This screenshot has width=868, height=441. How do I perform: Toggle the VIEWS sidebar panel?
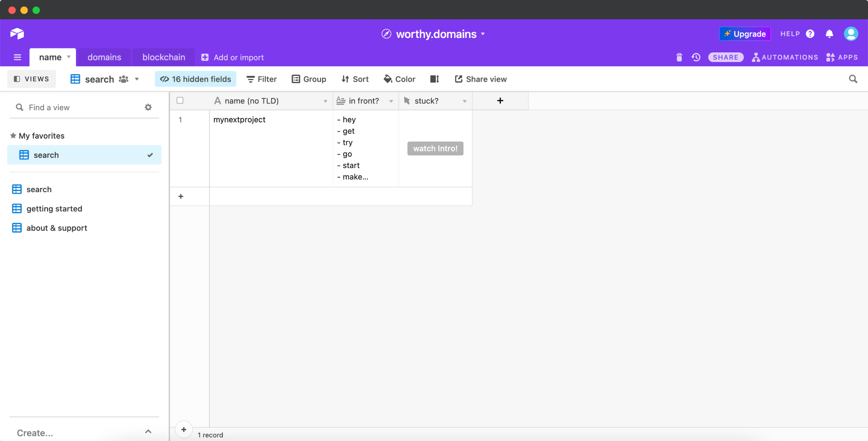[x=32, y=79]
